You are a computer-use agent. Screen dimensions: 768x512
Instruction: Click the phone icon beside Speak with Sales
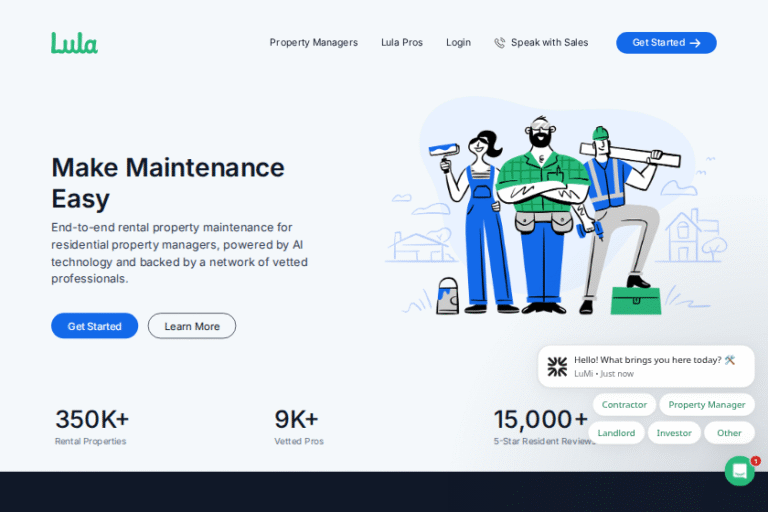499,43
